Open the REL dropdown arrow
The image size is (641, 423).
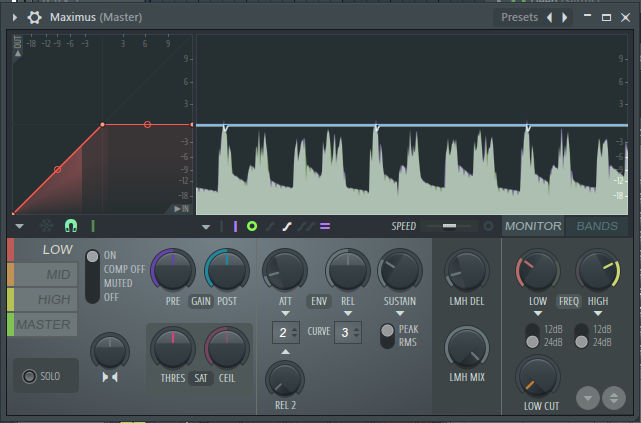coord(348,313)
